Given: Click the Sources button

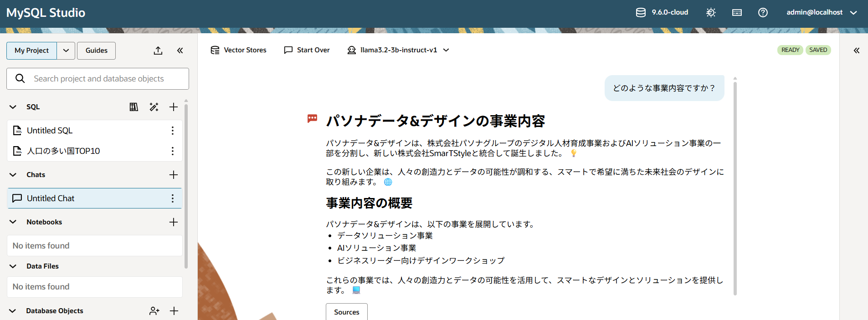Looking at the screenshot, I should coord(346,312).
